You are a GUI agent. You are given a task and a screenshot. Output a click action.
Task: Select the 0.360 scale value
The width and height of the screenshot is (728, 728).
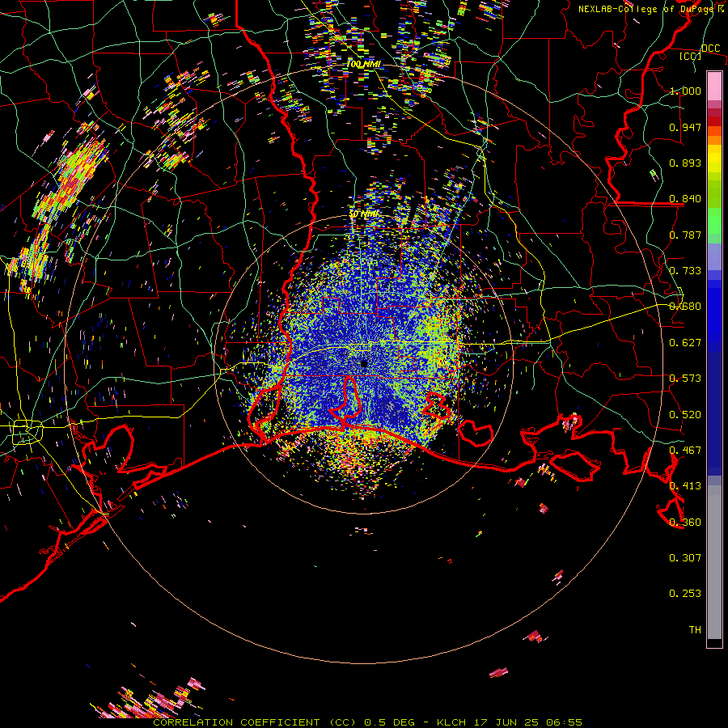(x=685, y=523)
